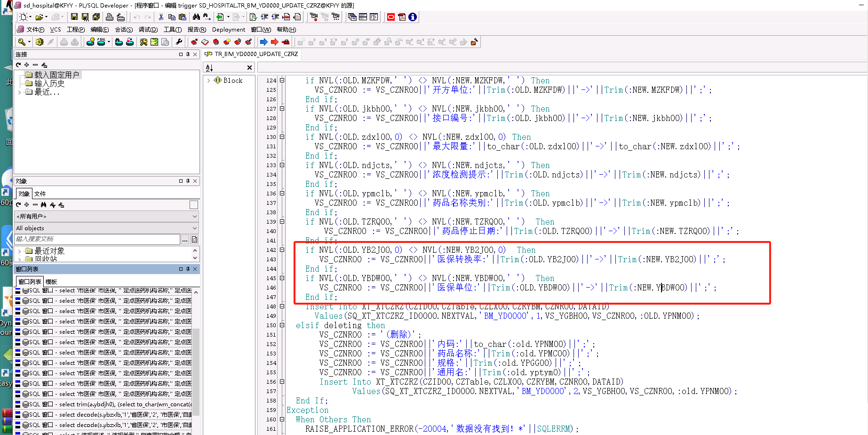This screenshot has height=435, width=868.
Task: Open the 工具(T) menu
Action: pyautogui.click(x=172, y=30)
